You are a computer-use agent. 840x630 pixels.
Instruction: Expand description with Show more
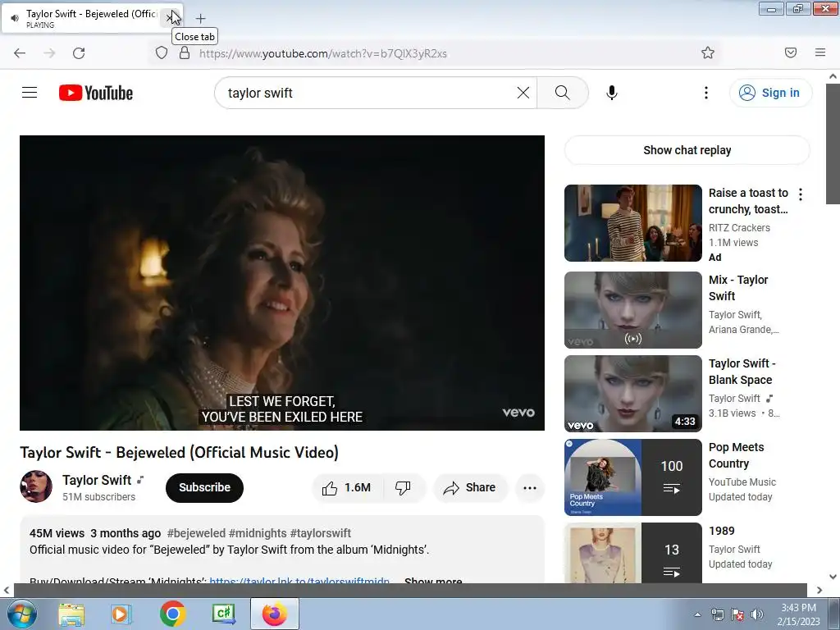(433, 580)
